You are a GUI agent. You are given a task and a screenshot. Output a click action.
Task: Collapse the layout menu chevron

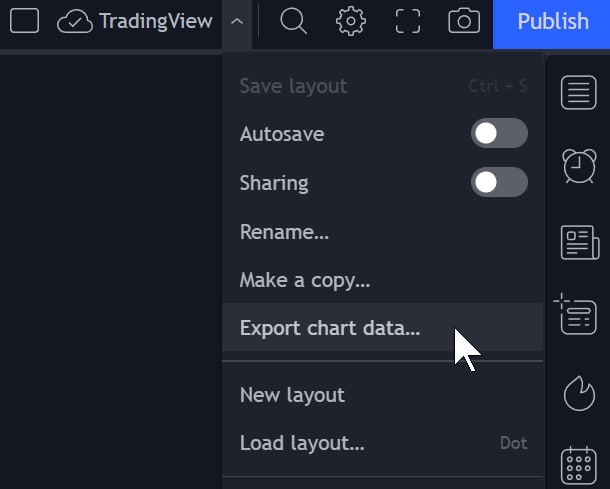pos(237,22)
